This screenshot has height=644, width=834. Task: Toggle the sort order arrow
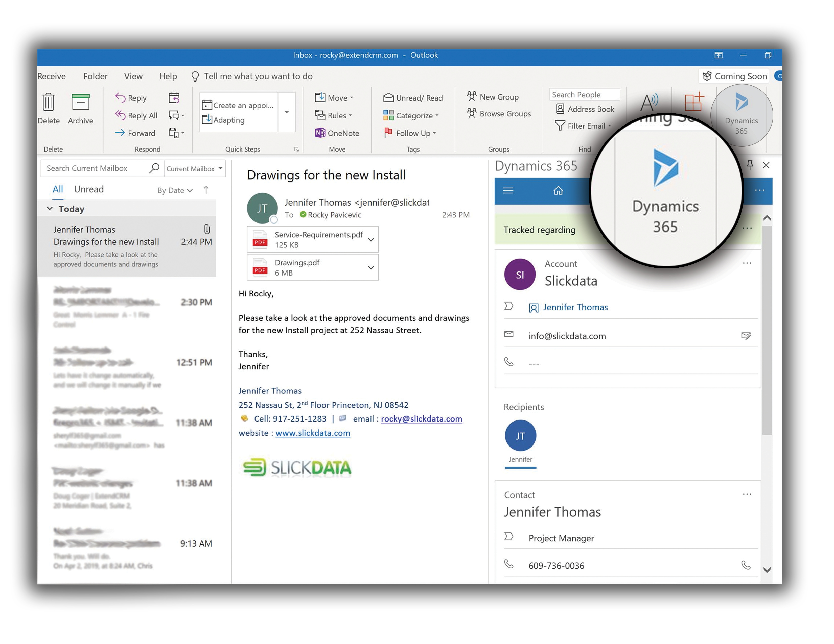[206, 190]
